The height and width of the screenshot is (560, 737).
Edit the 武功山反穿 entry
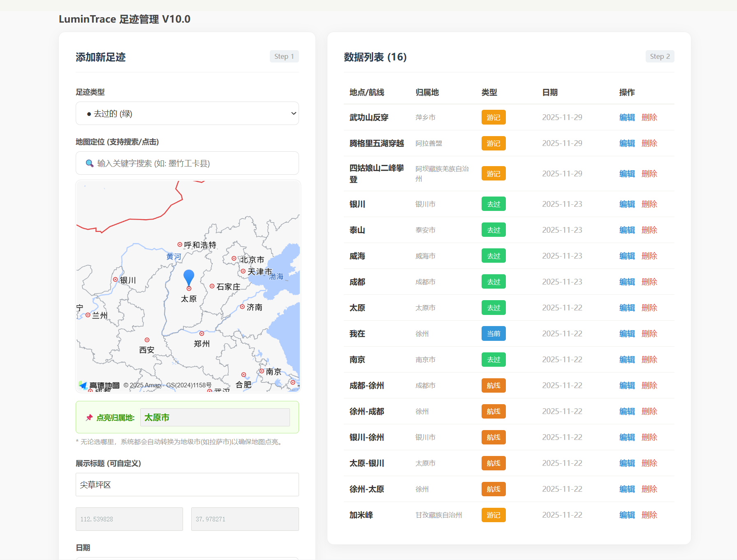coord(627,118)
